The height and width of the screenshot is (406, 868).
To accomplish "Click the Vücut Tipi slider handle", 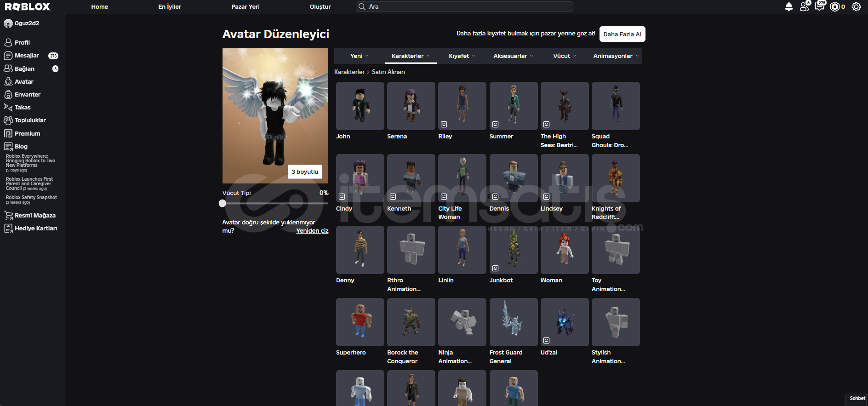I will pos(223,203).
